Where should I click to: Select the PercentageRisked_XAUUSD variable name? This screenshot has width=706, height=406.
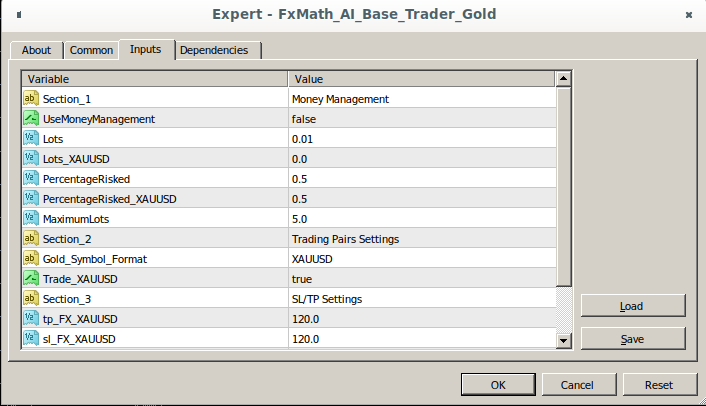coord(109,199)
